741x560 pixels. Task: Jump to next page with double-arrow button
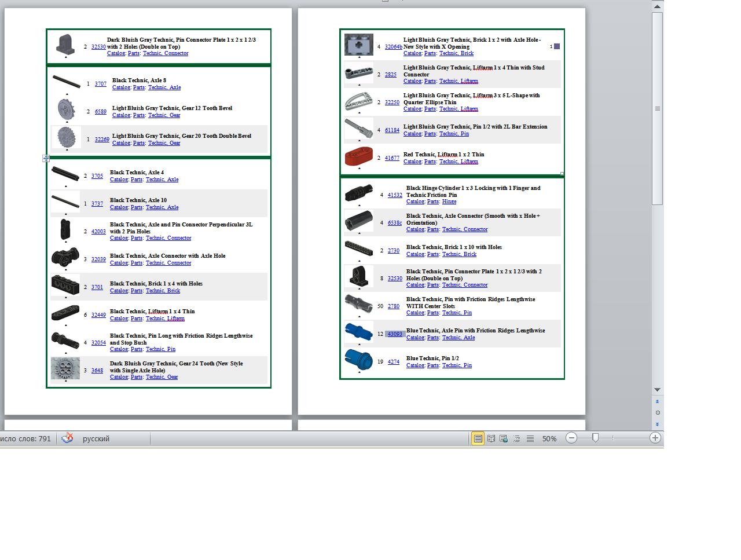click(657, 424)
